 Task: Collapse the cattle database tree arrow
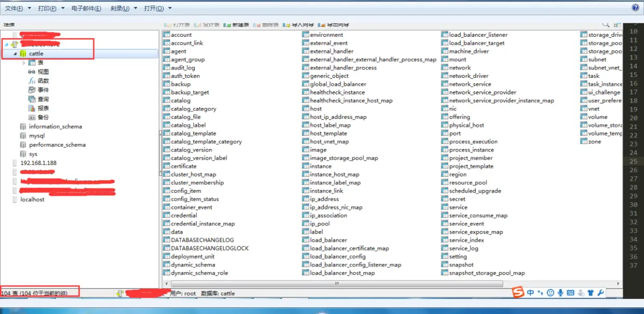(x=15, y=53)
